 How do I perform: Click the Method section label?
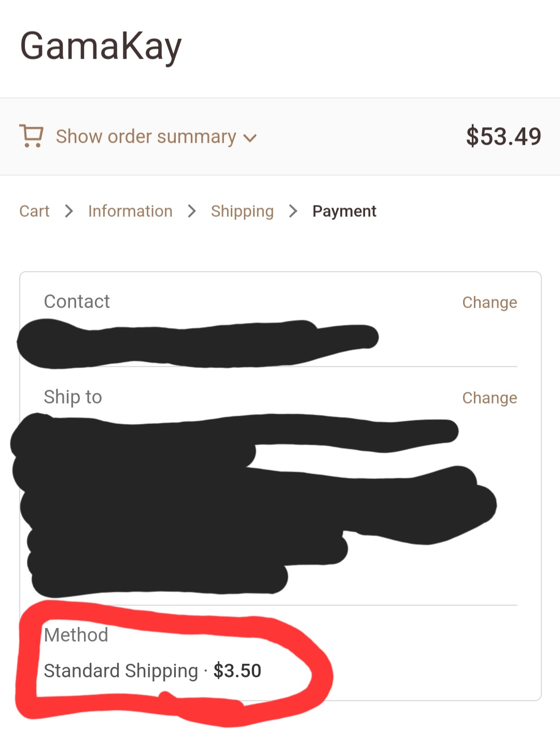click(x=76, y=635)
